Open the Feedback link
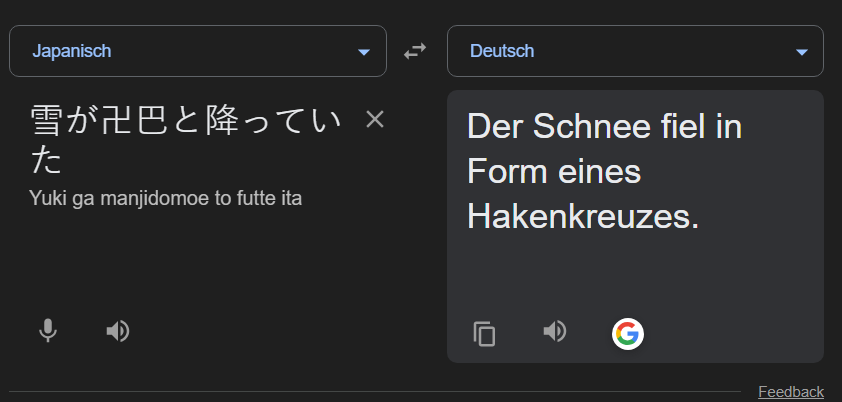The width and height of the screenshot is (842, 402). (x=790, y=391)
